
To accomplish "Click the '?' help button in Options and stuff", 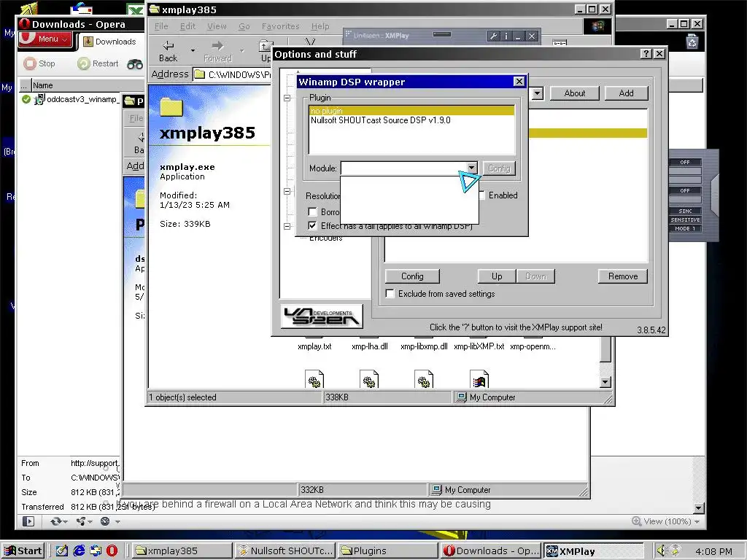I will [x=646, y=54].
